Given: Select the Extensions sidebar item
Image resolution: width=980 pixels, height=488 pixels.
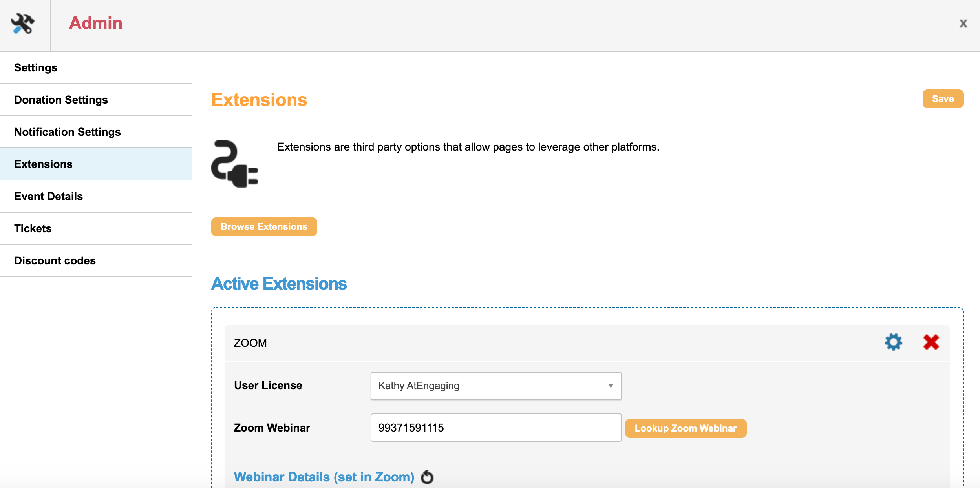Looking at the screenshot, I should (x=96, y=164).
